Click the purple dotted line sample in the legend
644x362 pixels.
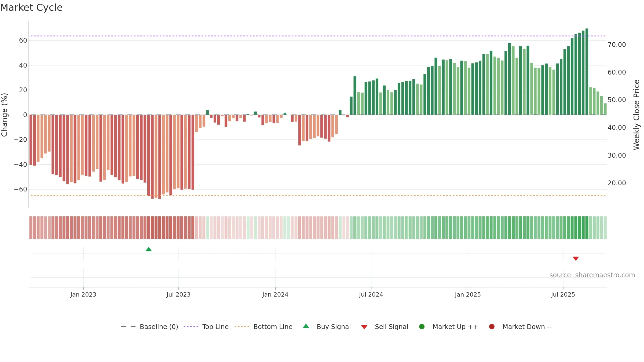[191, 327]
